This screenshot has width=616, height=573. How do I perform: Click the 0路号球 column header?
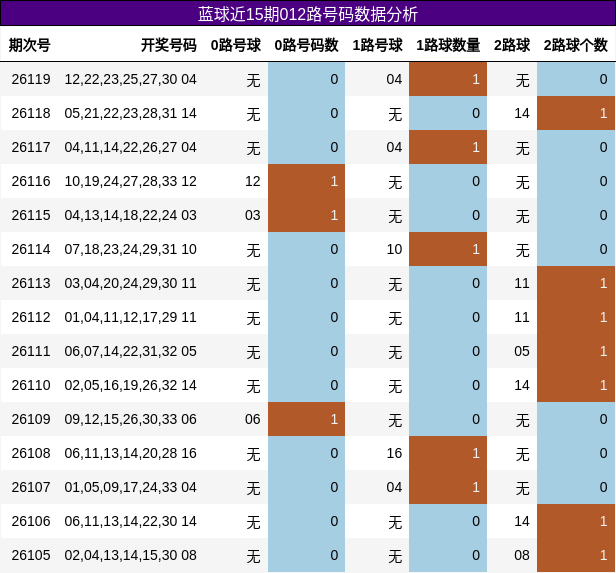(236, 45)
